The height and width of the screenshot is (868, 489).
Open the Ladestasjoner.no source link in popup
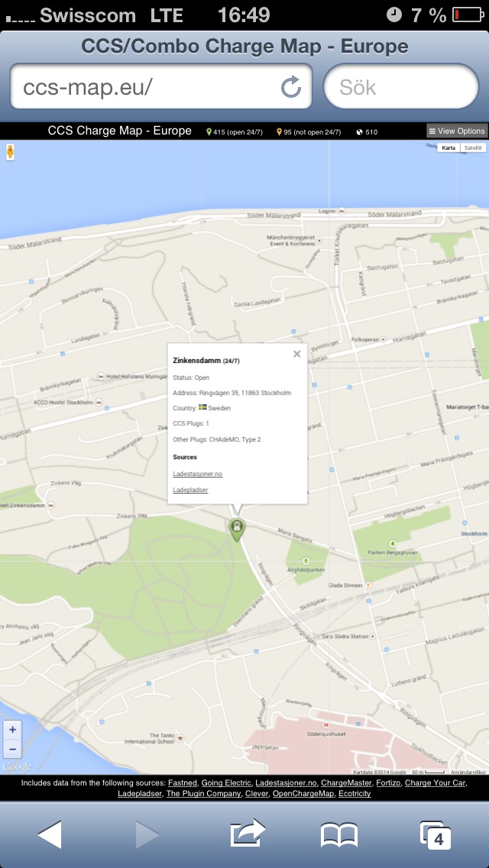(197, 474)
